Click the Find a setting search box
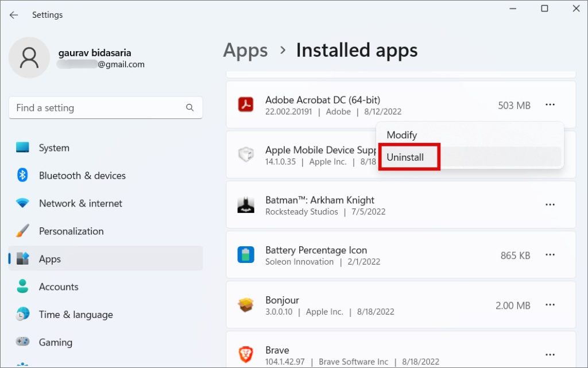The height and width of the screenshot is (368, 588). tap(106, 108)
